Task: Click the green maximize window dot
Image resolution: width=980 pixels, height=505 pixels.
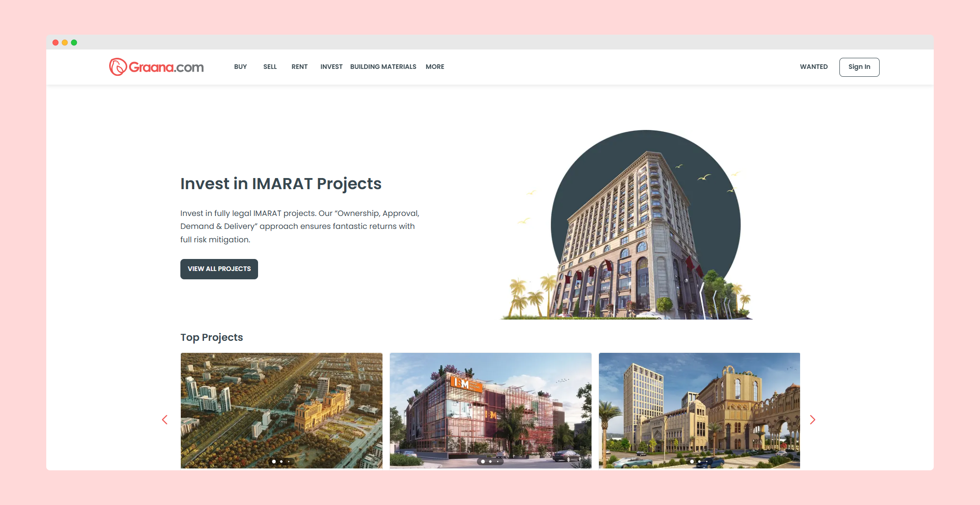Action: [x=74, y=43]
